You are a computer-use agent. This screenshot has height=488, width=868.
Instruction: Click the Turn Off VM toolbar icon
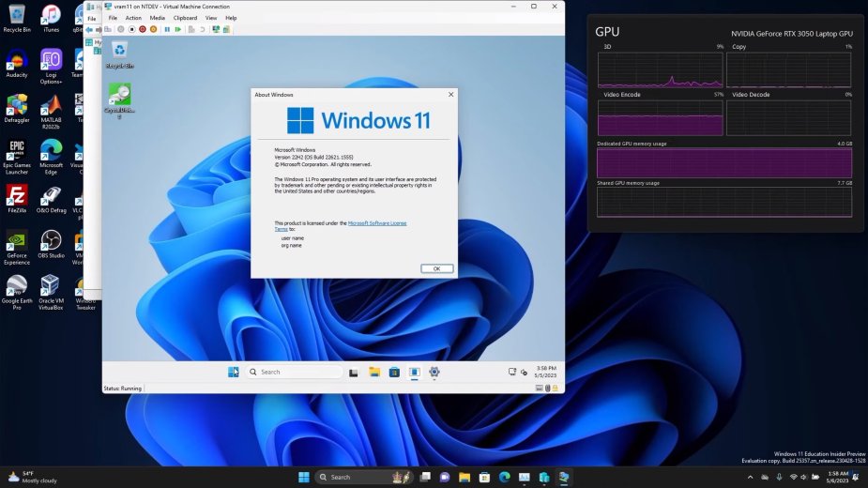pos(131,29)
